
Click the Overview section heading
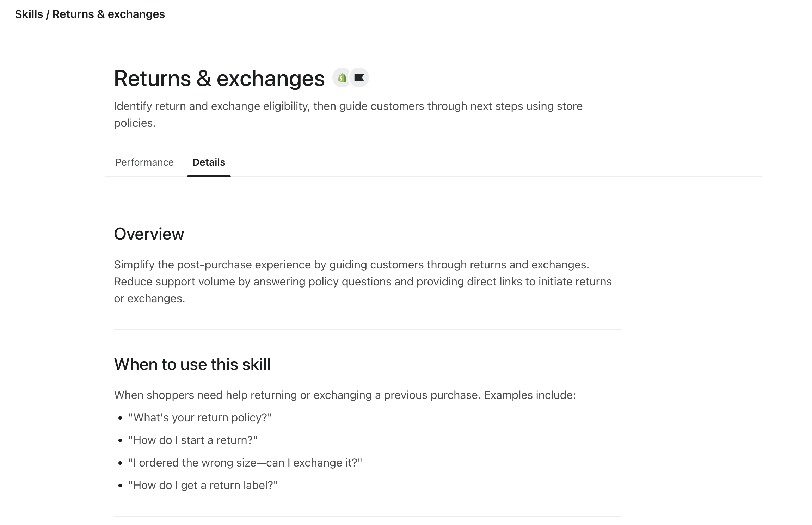pyautogui.click(x=149, y=234)
